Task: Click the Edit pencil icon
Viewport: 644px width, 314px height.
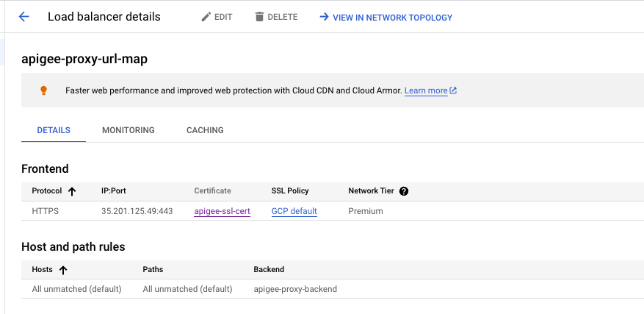Action: pyautogui.click(x=206, y=17)
